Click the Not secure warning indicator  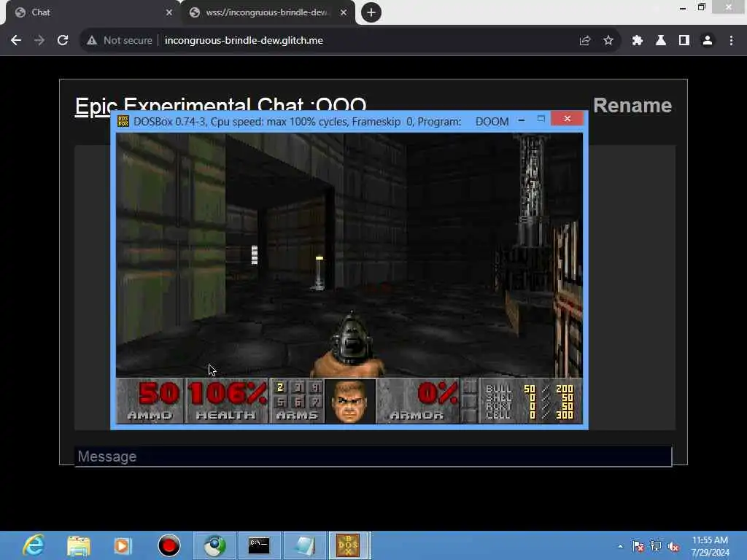click(119, 41)
